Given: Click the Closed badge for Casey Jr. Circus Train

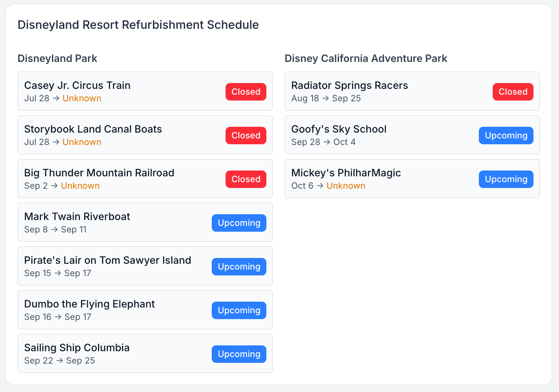Looking at the screenshot, I should tap(246, 92).
